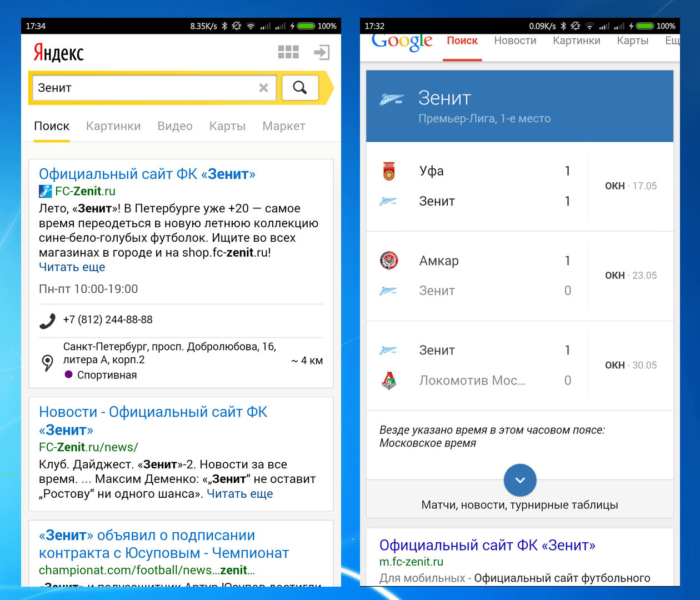Click the phone icon next to +7 (812) 244-88-88
This screenshot has height=600, width=700.
point(48,321)
